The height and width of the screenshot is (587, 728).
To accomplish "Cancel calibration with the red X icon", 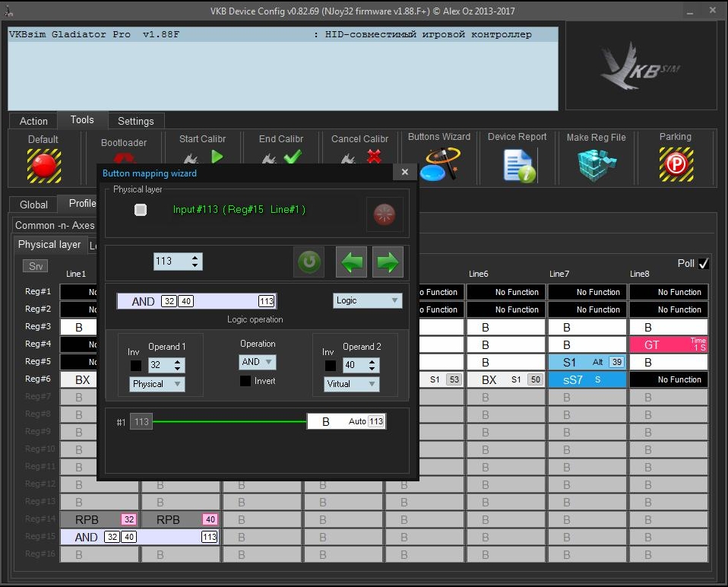I will [374, 157].
